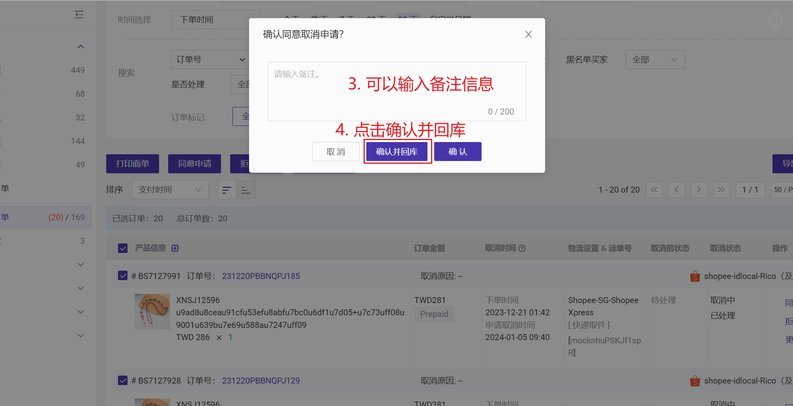The height and width of the screenshot is (406, 793).
Task: Go to first page arrow
Action: [x=654, y=190]
